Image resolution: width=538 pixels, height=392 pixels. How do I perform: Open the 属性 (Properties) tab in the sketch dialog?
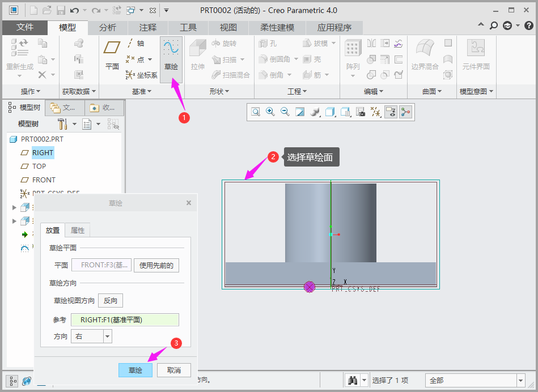click(x=78, y=231)
